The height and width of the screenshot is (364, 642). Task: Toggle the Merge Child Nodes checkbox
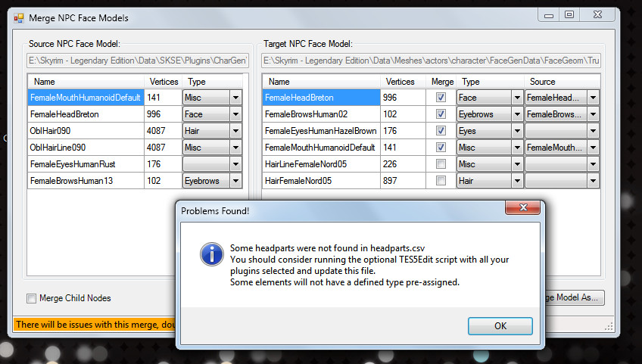(31, 298)
